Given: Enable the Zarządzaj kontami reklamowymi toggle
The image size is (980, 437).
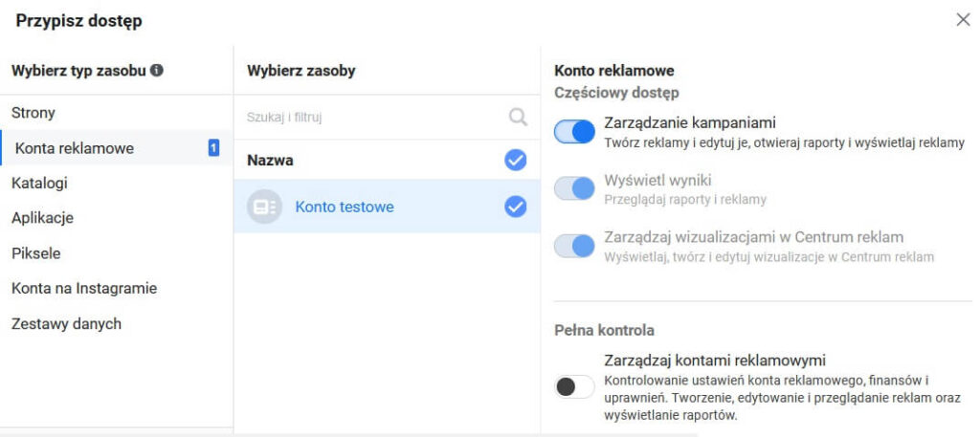Looking at the screenshot, I should click(574, 387).
